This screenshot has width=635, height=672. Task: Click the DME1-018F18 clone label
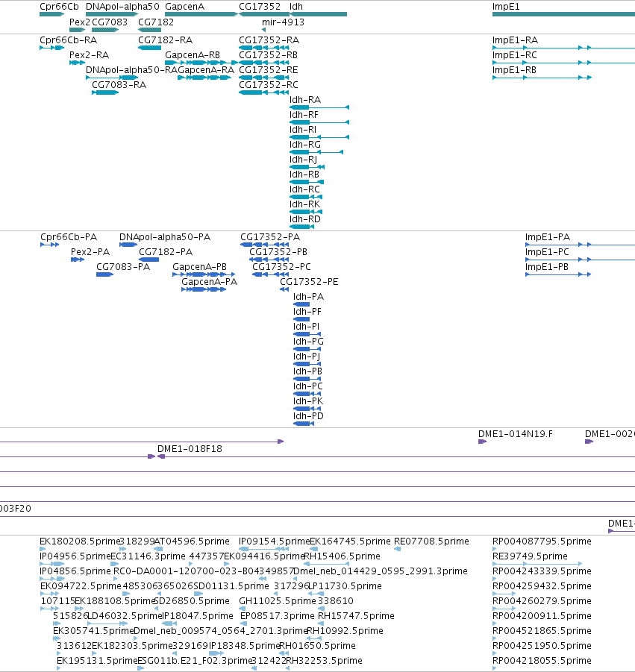190,449
